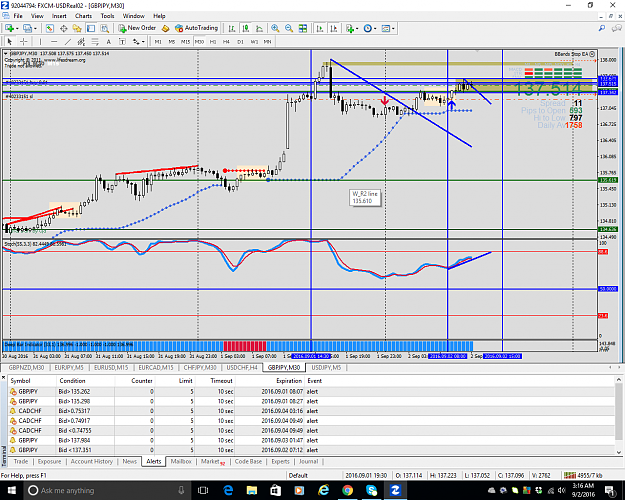Image resolution: width=625 pixels, height=500 pixels.
Task: Switch chart to bar chart style
Action: pyautogui.click(x=232, y=28)
